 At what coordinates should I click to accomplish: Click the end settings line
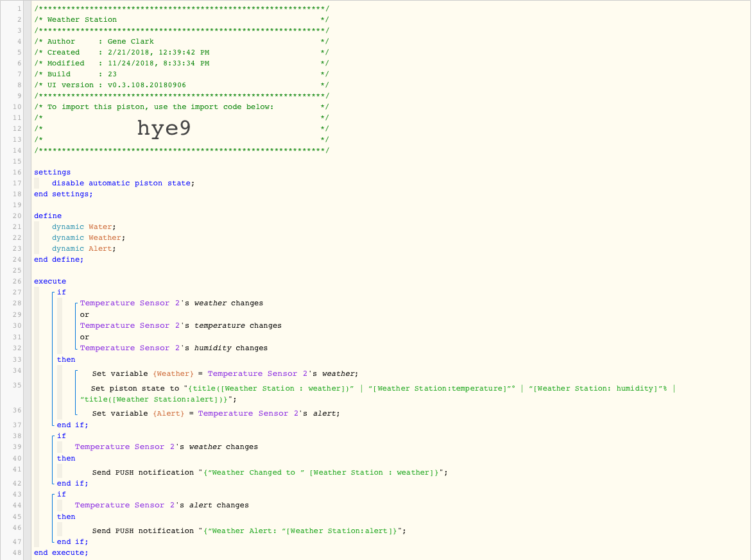[63, 194]
